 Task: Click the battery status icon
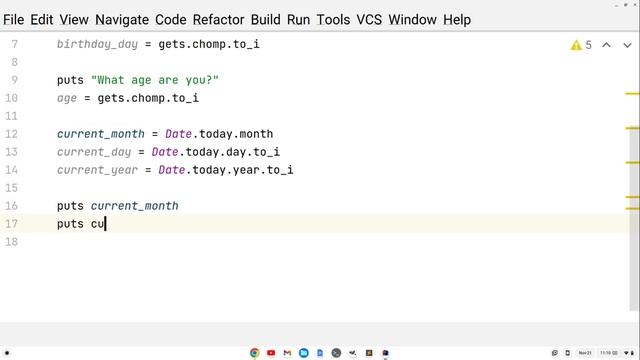tap(632, 353)
